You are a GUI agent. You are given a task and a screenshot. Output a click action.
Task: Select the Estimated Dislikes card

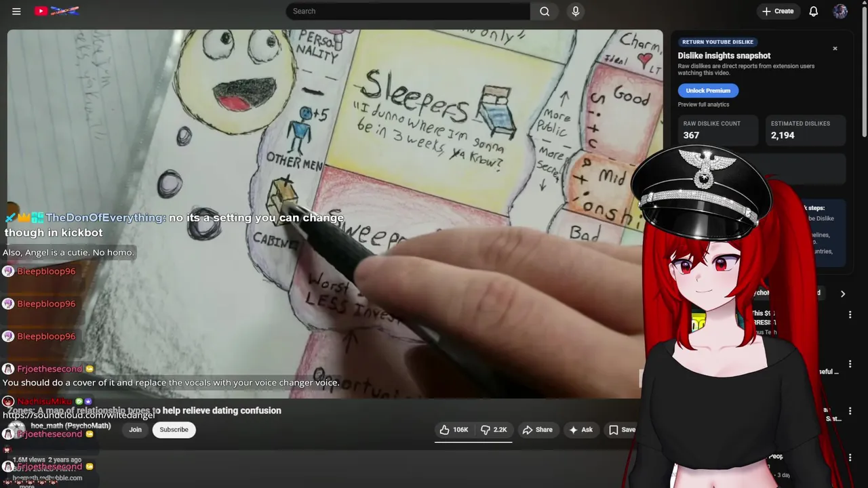point(806,130)
